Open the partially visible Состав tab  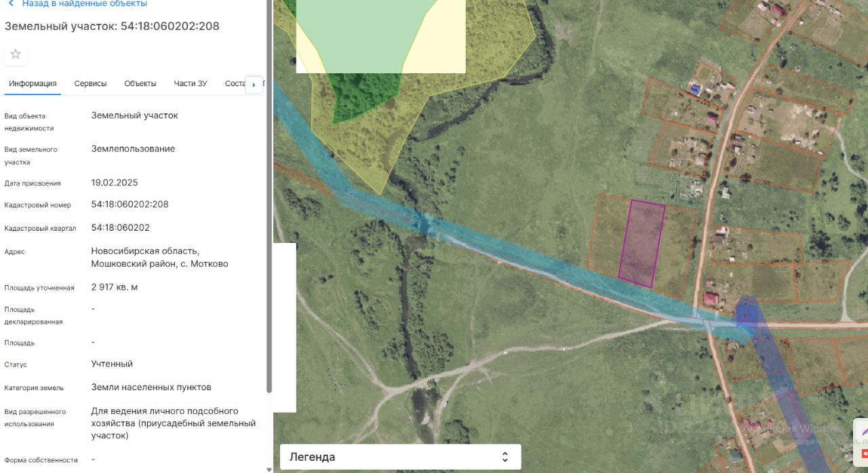(x=235, y=83)
